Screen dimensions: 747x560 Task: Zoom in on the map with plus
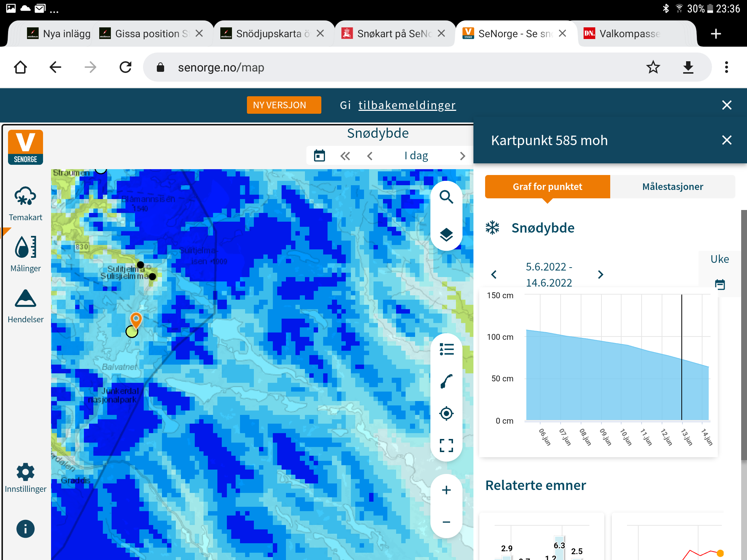click(446, 490)
